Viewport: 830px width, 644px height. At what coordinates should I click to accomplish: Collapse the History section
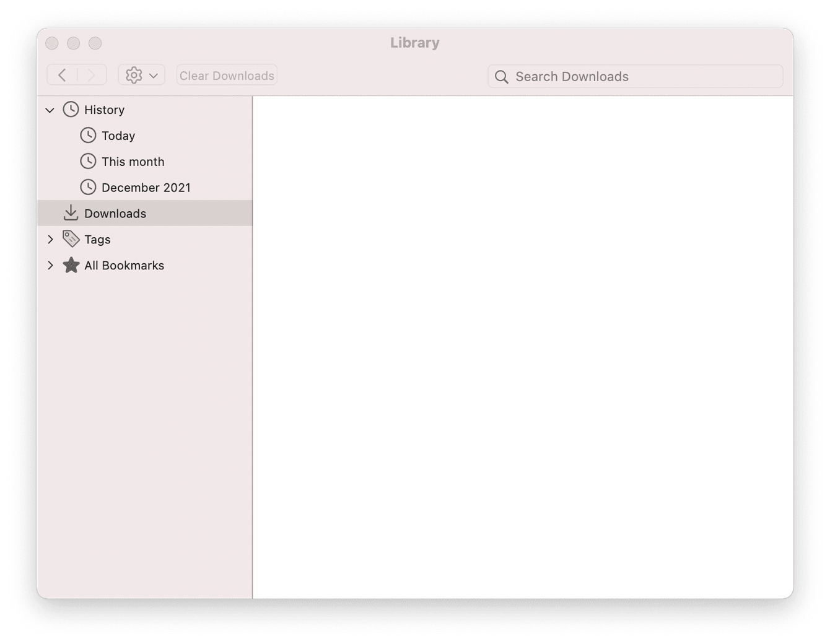50,110
